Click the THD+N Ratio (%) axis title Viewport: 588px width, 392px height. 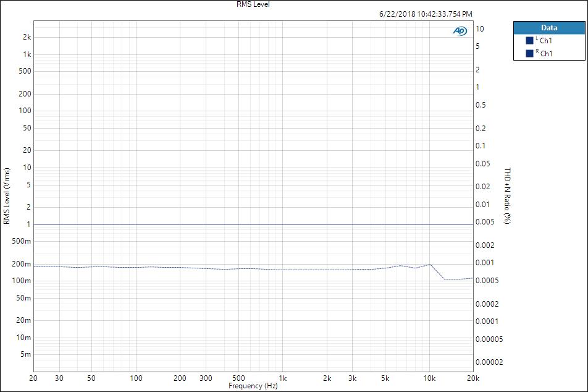tap(507, 195)
